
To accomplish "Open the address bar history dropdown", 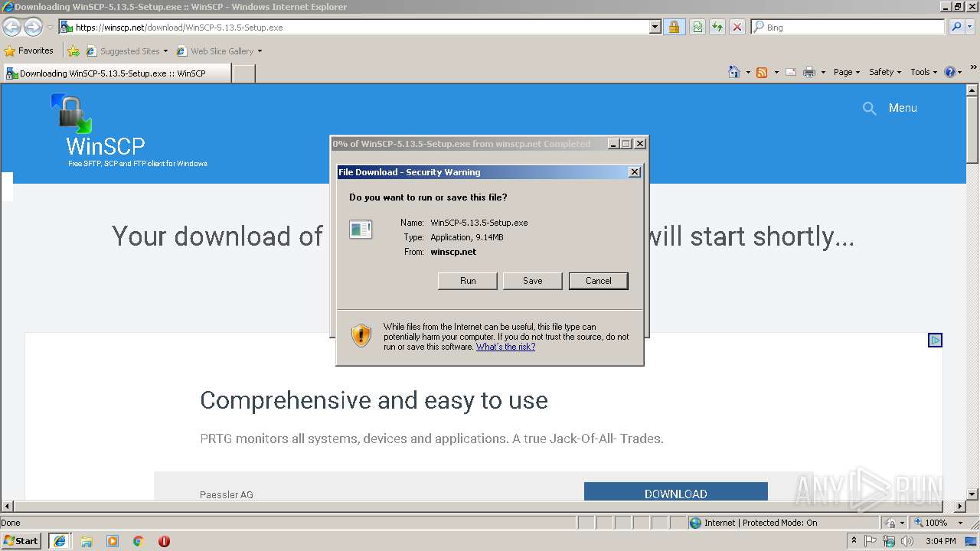I will point(655,27).
